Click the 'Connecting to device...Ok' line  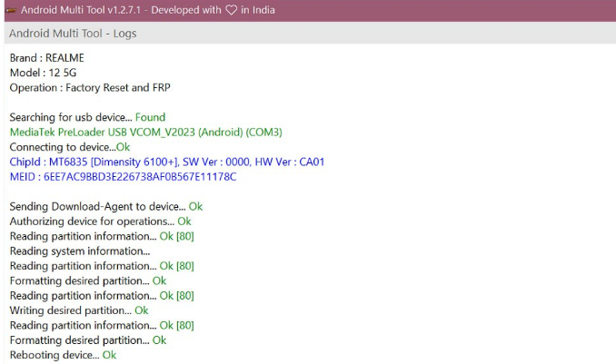(x=70, y=147)
